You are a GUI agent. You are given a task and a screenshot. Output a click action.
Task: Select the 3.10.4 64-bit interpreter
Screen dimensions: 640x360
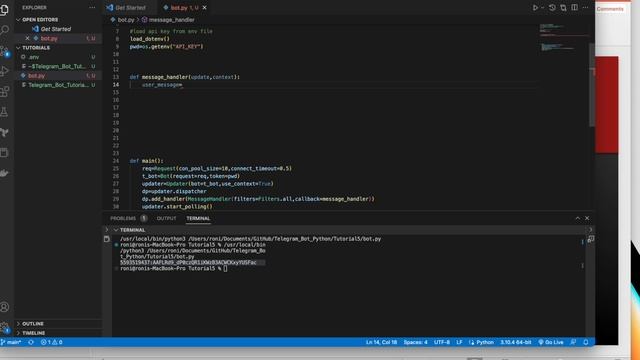click(516, 342)
